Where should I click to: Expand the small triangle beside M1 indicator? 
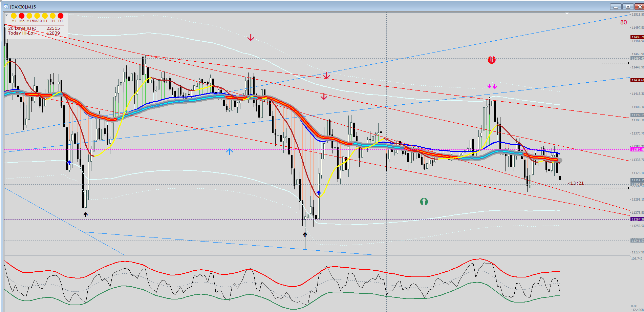(x=7, y=15)
